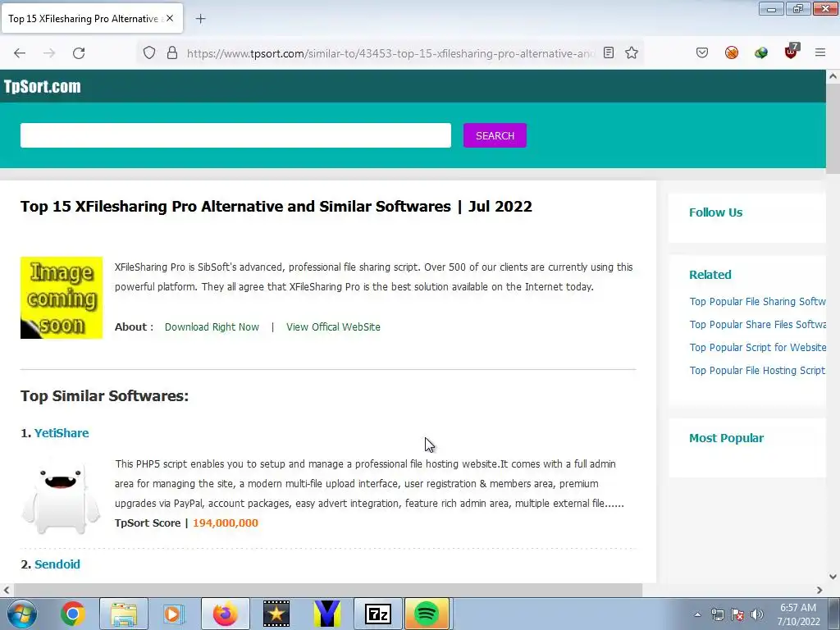Click the YetiShare mascot thumbnail

(x=61, y=498)
